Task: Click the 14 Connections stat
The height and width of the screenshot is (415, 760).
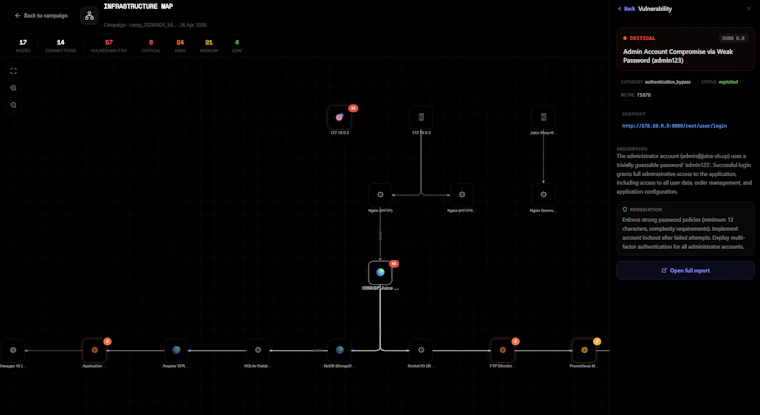Action: click(x=61, y=46)
